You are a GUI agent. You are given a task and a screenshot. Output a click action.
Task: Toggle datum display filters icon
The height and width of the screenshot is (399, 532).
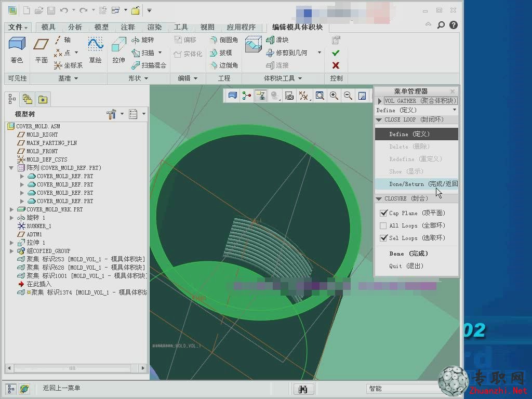(x=303, y=96)
